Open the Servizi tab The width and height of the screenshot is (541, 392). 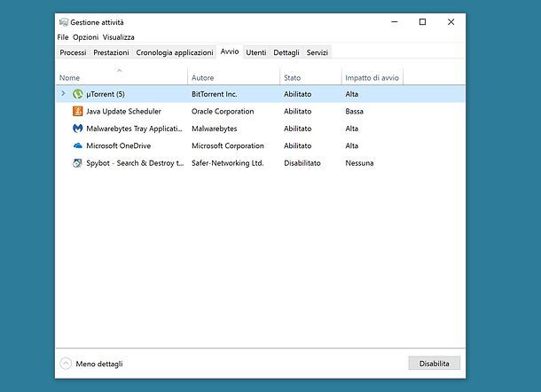(318, 52)
